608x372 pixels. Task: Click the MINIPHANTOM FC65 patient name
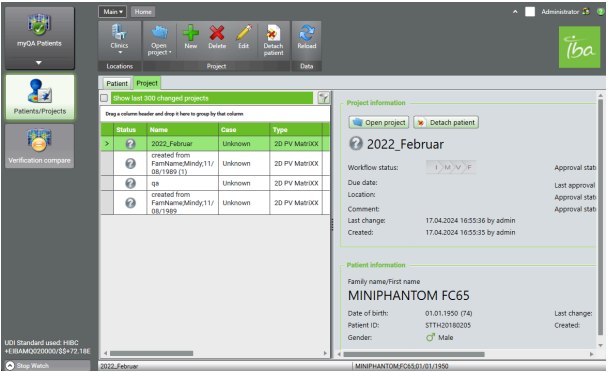point(408,296)
